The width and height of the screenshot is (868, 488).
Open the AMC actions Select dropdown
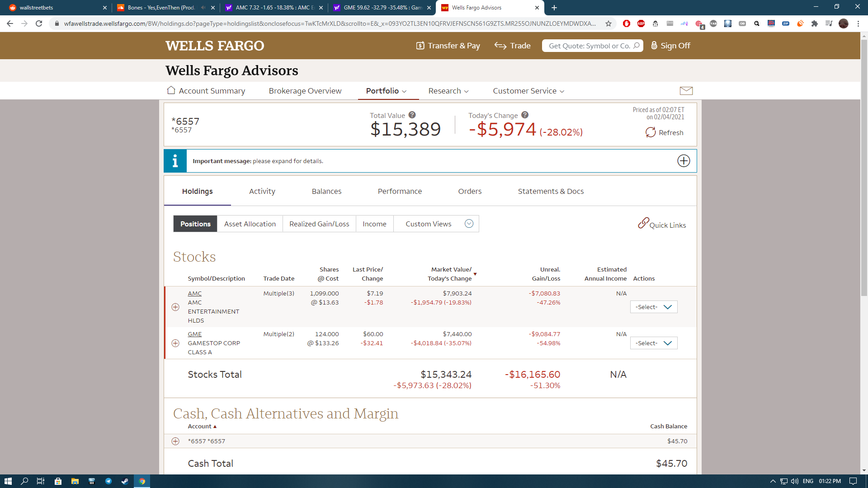[653, 307]
